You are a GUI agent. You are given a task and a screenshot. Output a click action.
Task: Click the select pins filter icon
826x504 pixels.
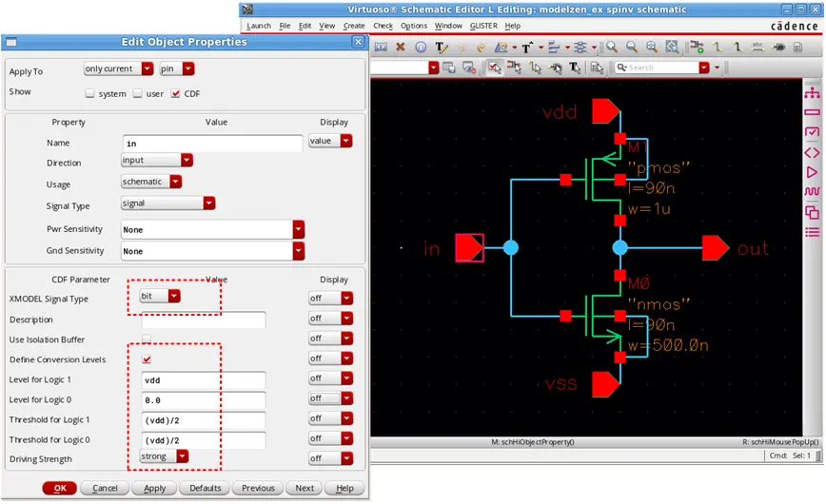(555, 68)
